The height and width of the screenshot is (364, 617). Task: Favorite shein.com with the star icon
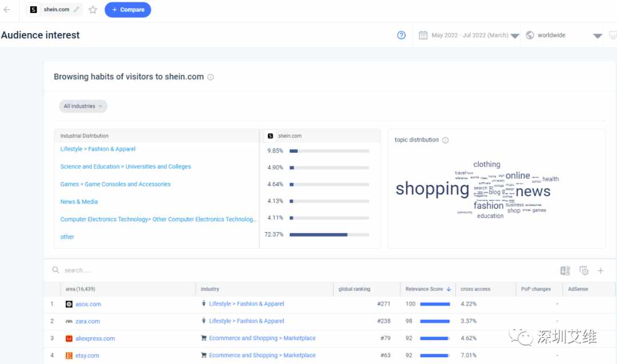pos(93,10)
